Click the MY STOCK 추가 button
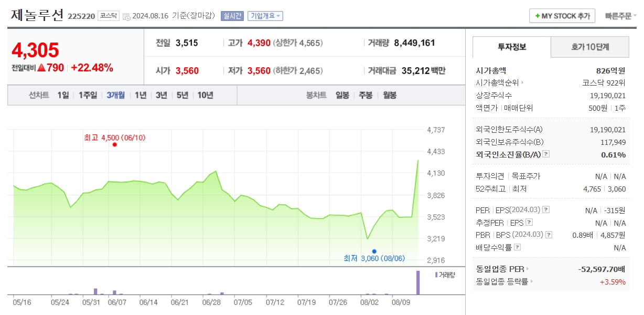 point(562,16)
